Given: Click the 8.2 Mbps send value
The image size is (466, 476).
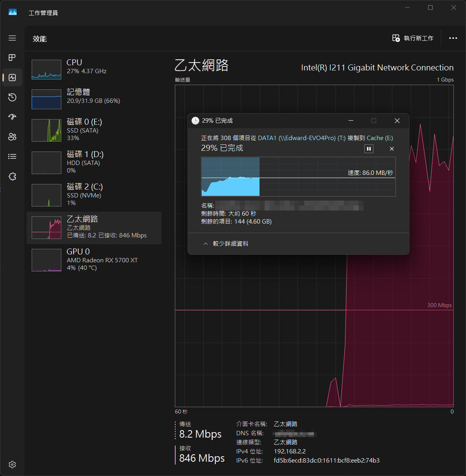Looking at the screenshot, I should [x=200, y=434].
